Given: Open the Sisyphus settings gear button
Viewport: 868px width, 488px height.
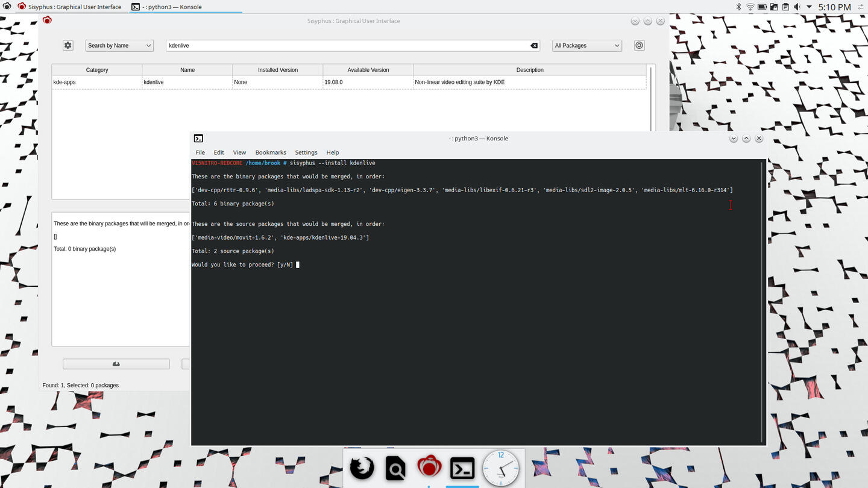Looking at the screenshot, I should click(68, 45).
